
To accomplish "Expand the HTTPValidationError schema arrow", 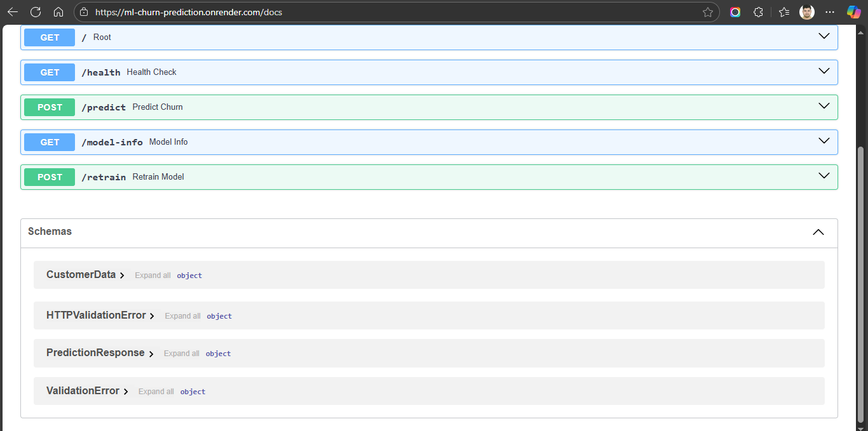I will pyautogui.click(x=152, y=316).
